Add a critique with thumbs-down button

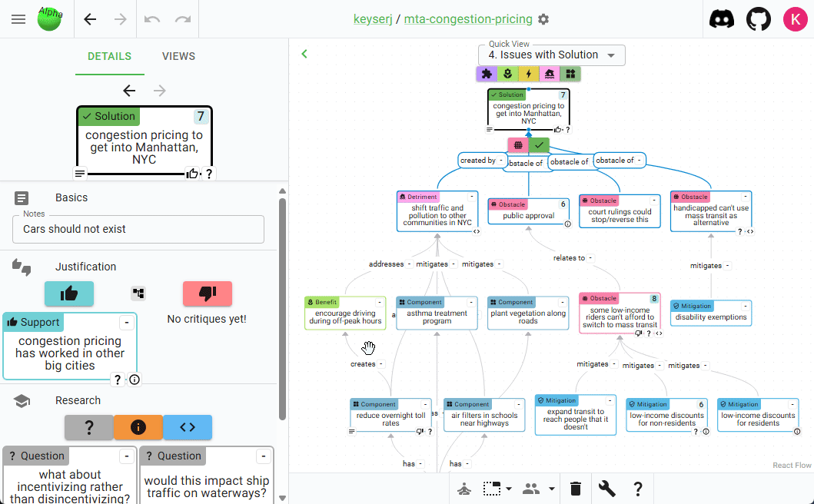click(207, 293)
